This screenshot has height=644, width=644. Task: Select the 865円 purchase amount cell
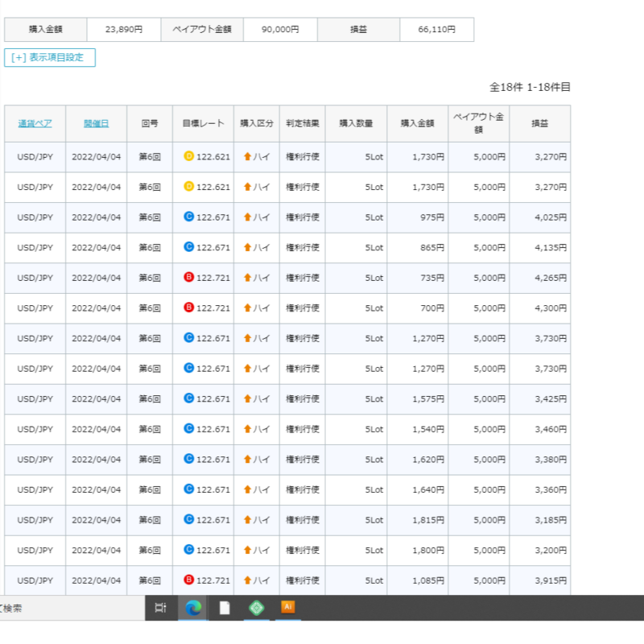click(x=417, y=248)
